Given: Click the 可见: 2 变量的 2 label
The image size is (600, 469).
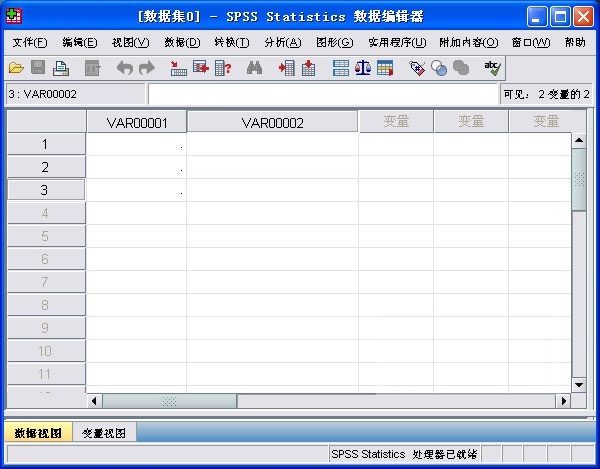Looking at the screenshot, I should pyautogui.click(x=546, y=94).
